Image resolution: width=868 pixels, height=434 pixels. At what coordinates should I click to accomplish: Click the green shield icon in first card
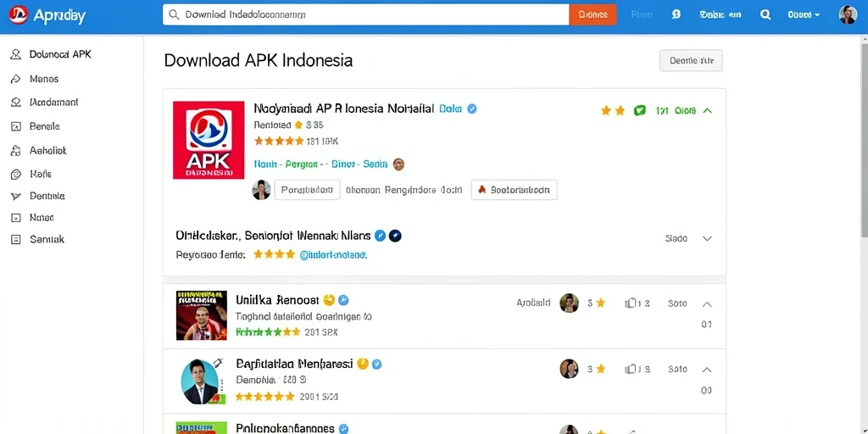640,110
